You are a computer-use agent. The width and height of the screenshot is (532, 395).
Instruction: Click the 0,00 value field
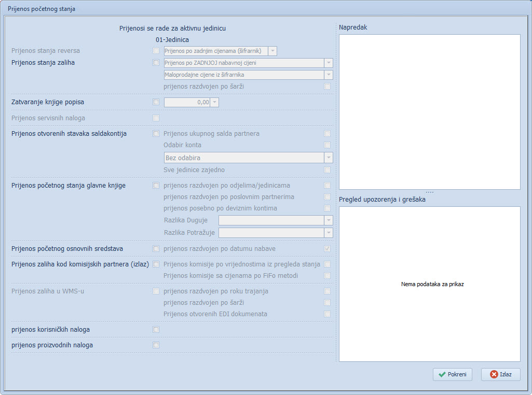187,102
